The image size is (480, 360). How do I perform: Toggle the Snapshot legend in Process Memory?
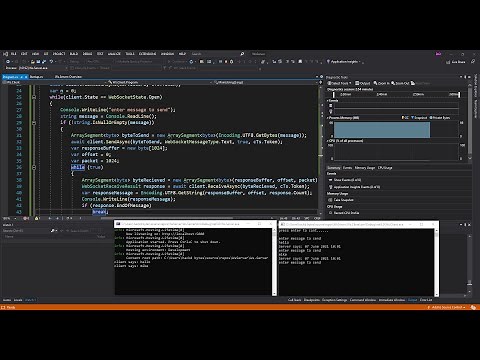(x=419, y=118)
